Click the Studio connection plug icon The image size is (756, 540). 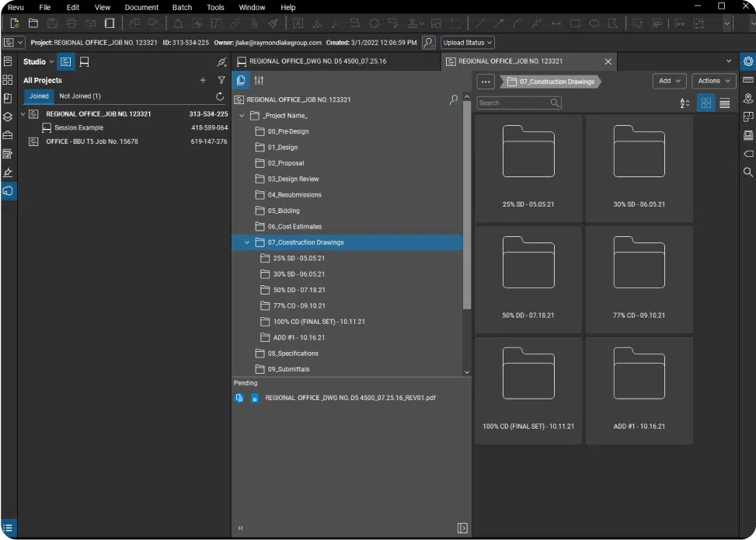click(x=221, y=61)
